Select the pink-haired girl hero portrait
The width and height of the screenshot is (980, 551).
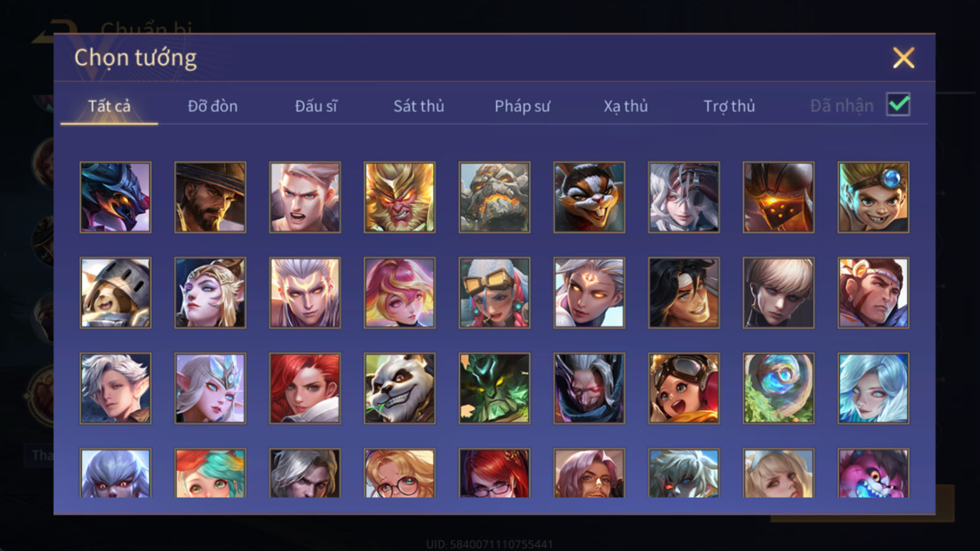point(400,293)
